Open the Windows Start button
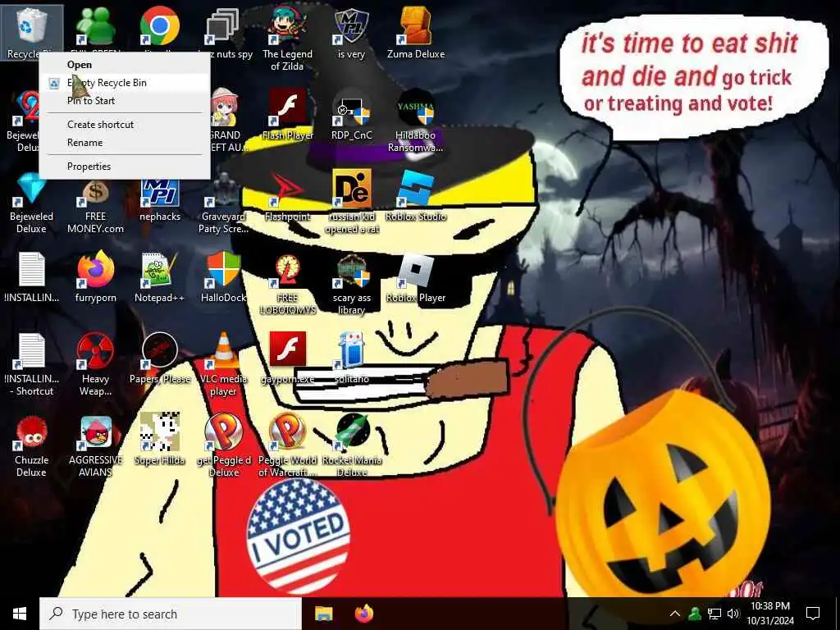 tap(20, 614)
